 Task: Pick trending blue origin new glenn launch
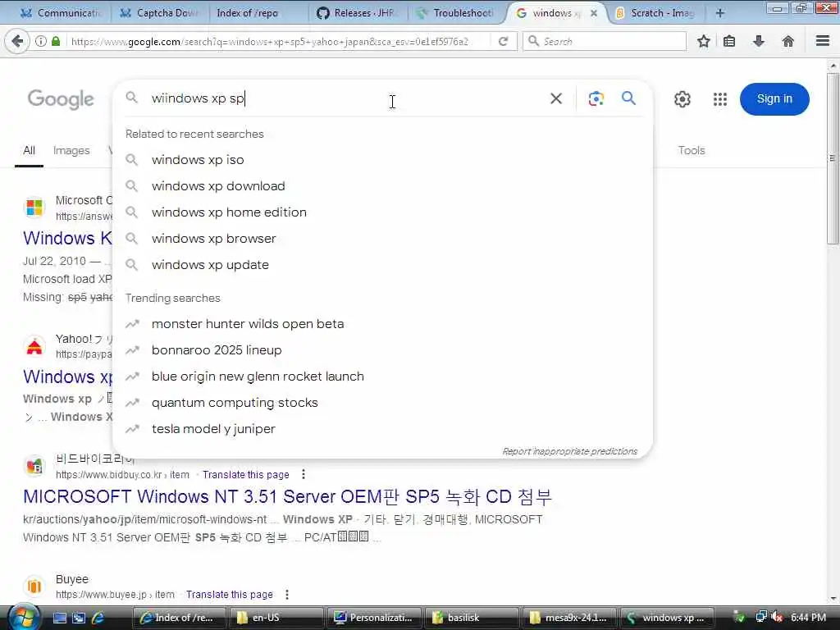coord(382,376)
